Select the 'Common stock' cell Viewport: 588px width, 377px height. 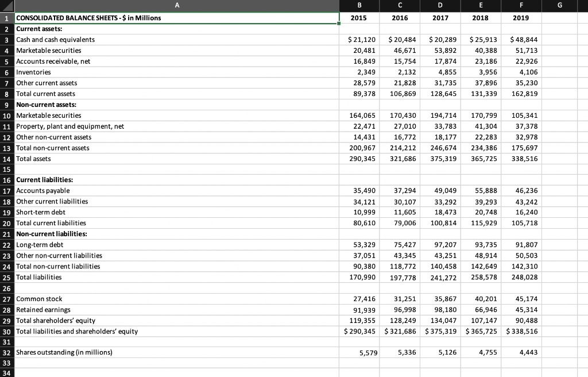point(177,299)
